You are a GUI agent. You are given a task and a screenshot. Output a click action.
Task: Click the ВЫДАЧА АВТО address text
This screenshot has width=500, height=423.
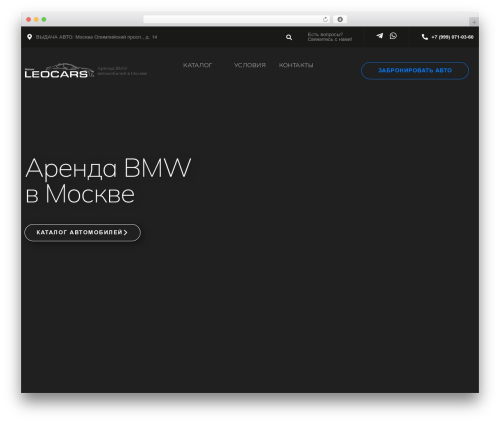[96, 37]
